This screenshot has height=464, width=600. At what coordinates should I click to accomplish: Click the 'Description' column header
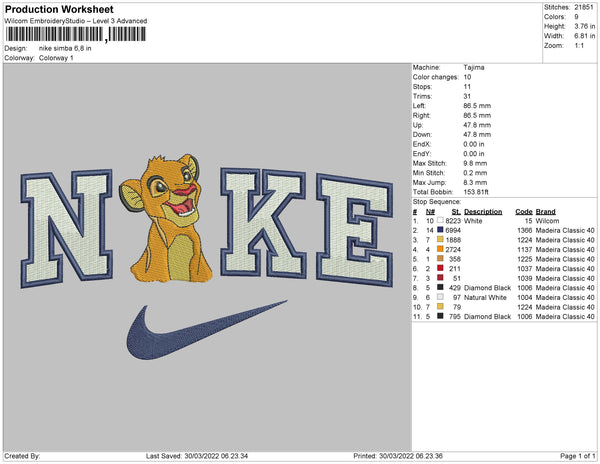pos(483,212)
